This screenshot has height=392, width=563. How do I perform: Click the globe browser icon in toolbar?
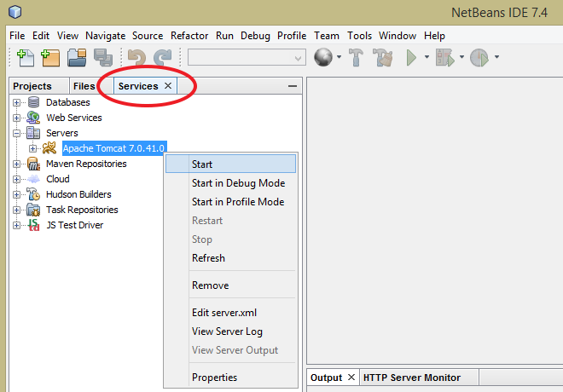[322, 58]
